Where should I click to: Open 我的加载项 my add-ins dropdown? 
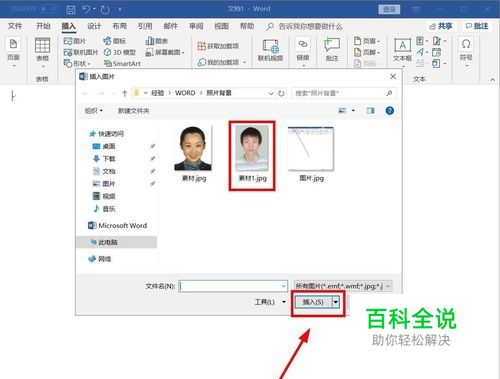click(222, 62)
